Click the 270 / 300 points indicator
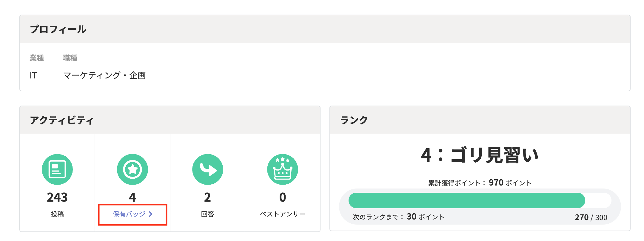 pyautogui.click(x=591, y=217)
